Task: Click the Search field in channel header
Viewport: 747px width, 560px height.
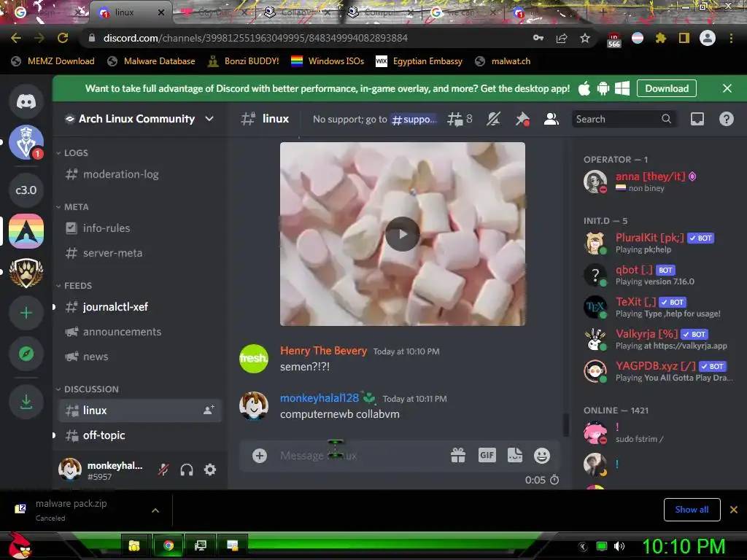Action: pyautogui.click(x=623, y=119)
